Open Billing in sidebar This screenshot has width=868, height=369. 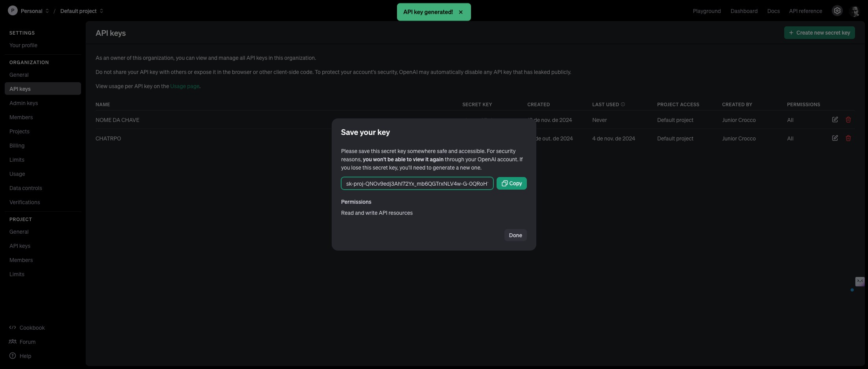click(x=43, y=146)
